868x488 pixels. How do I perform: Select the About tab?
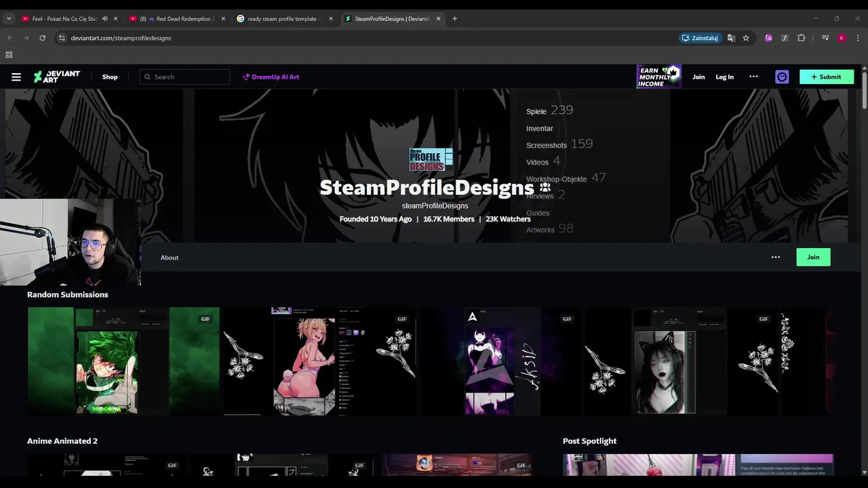170,258
